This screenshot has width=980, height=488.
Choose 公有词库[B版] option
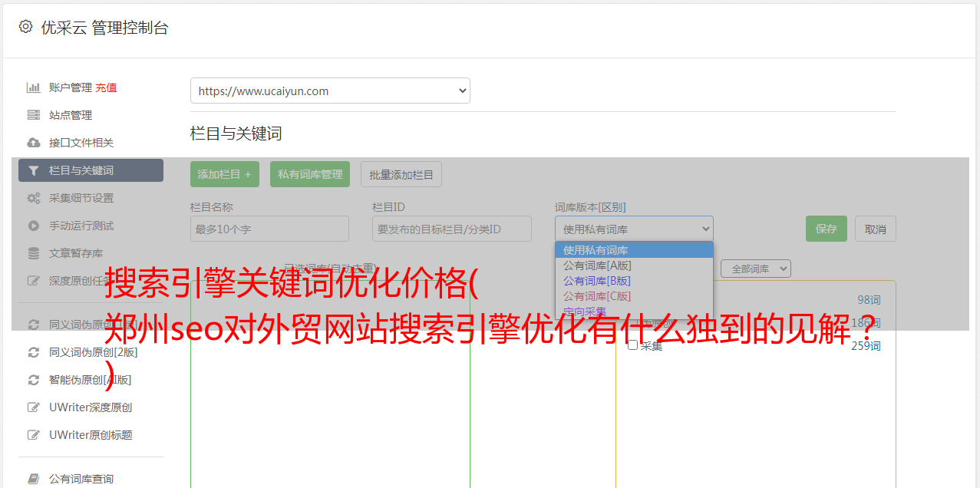pos(634,281)
